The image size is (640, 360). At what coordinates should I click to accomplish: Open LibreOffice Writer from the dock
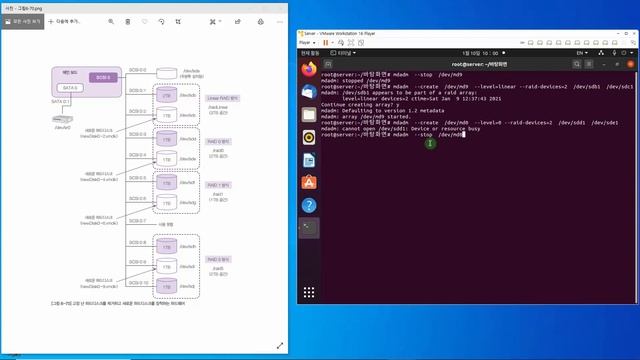(309, 160)
